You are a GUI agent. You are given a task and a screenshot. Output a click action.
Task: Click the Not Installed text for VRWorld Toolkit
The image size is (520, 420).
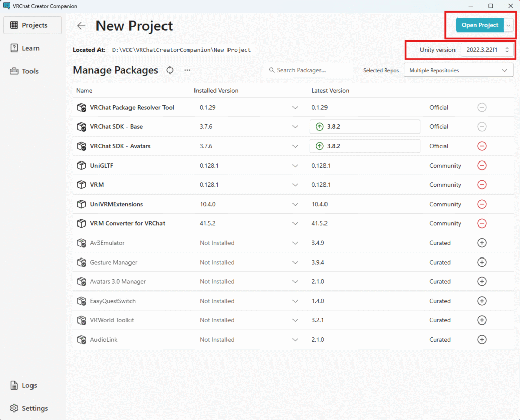click(217, 320)
